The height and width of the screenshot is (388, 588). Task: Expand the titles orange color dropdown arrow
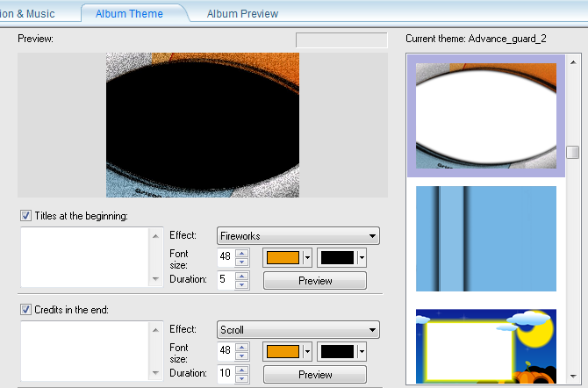307,258
